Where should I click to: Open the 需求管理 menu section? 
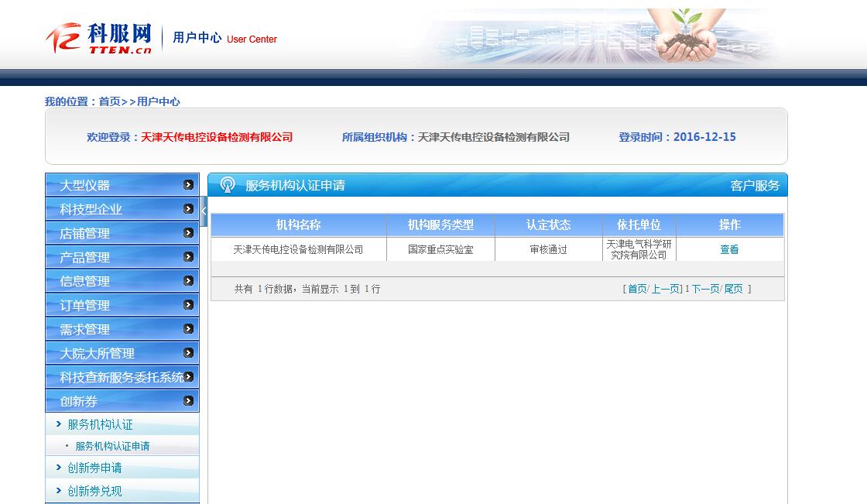coord(85,329)
